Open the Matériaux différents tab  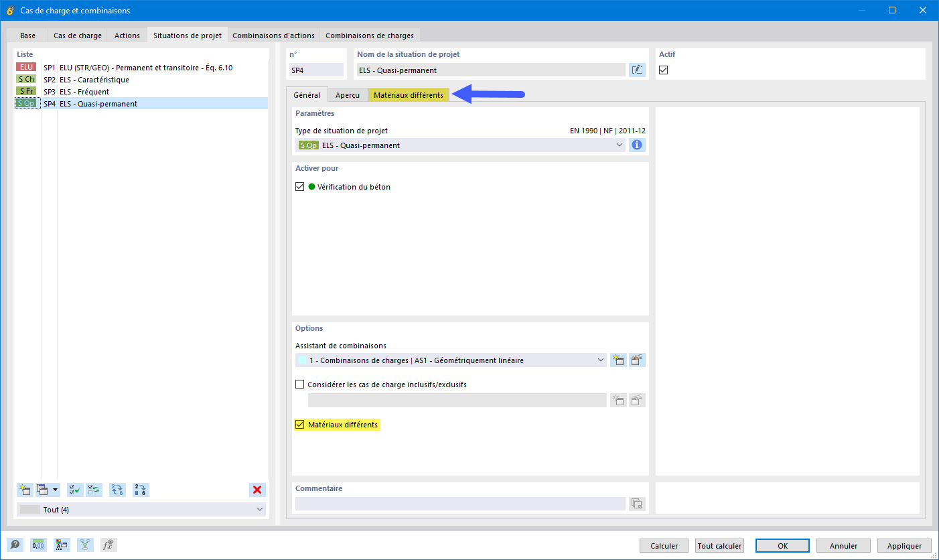point(409,94)
